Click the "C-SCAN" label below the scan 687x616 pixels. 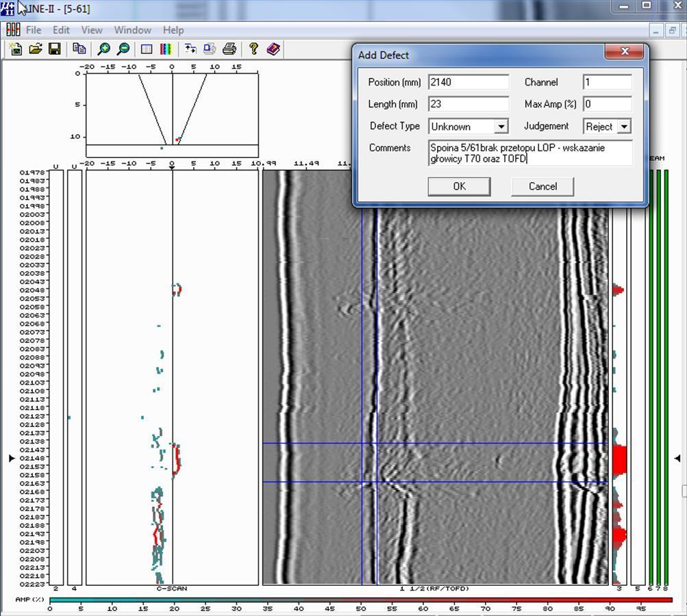[x=172, y=589]
